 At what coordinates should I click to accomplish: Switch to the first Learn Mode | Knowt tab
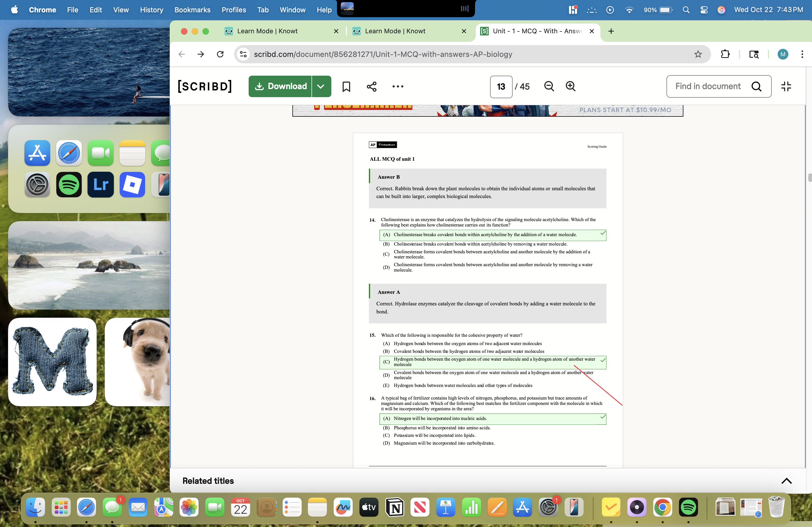coord(267,31)
